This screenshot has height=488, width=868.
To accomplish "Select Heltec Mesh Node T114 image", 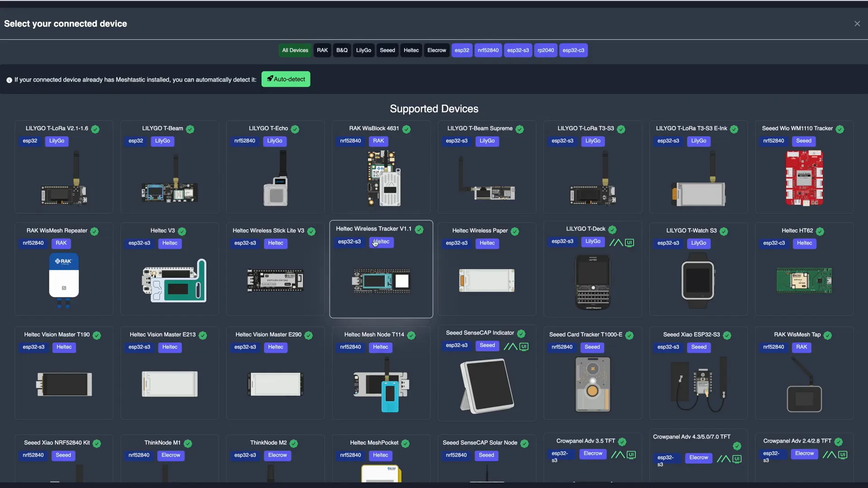I will pyautogui.click(x=381, y=385).
